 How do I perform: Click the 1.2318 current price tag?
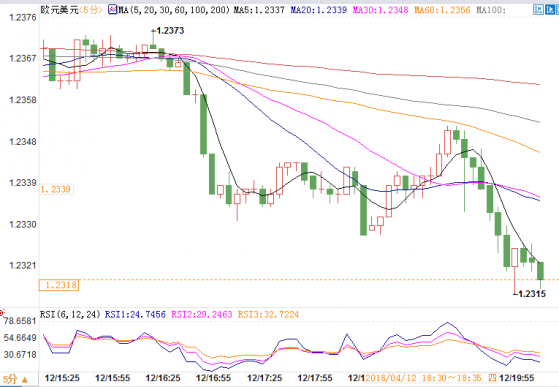[59, 285]
